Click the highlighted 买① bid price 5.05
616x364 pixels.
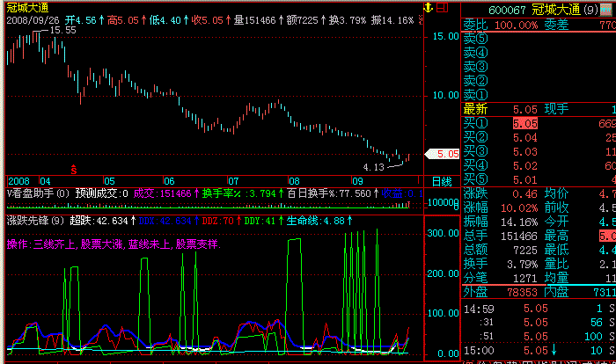coord(525,124)
